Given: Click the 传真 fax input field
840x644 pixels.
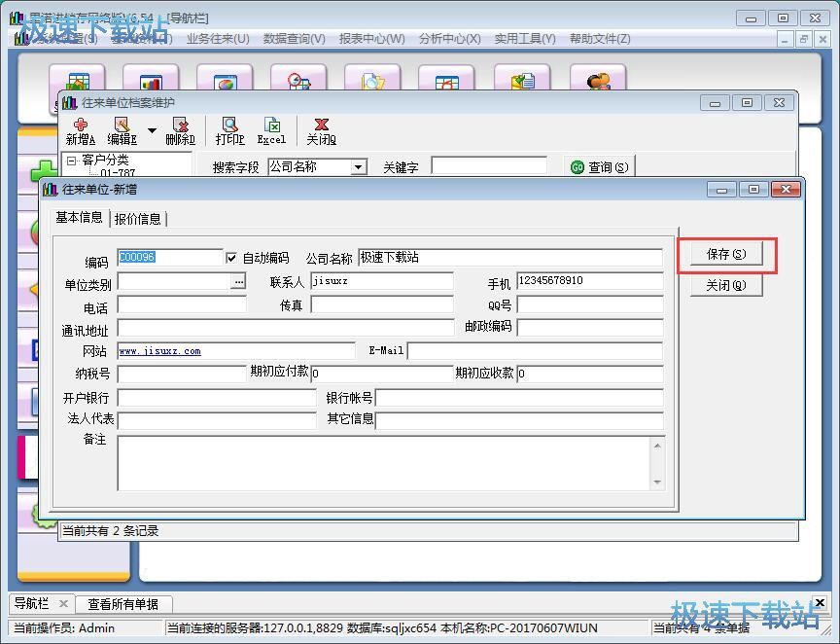Looking at the screenshot, I should 382,304.
